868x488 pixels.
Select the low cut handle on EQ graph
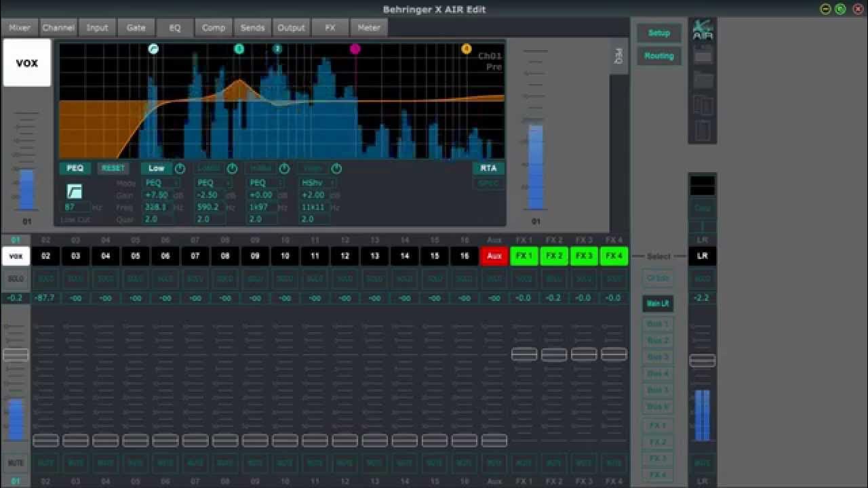153,49
